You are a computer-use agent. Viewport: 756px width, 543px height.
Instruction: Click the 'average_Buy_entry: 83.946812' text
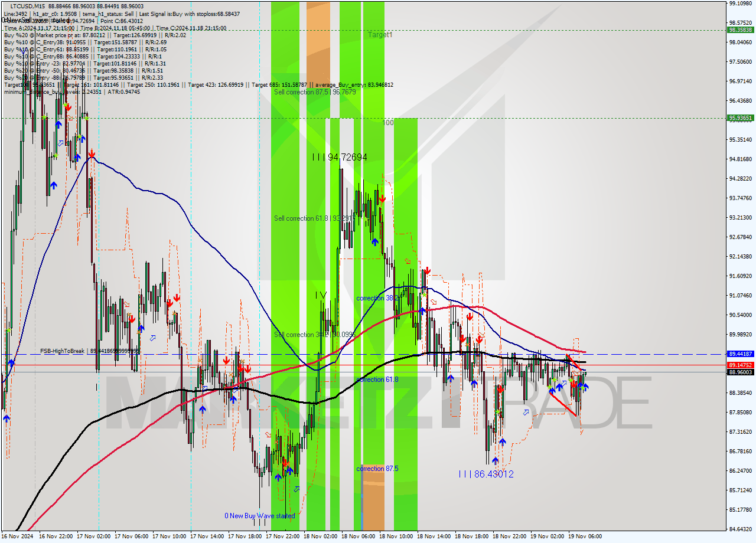pos(353,84)
